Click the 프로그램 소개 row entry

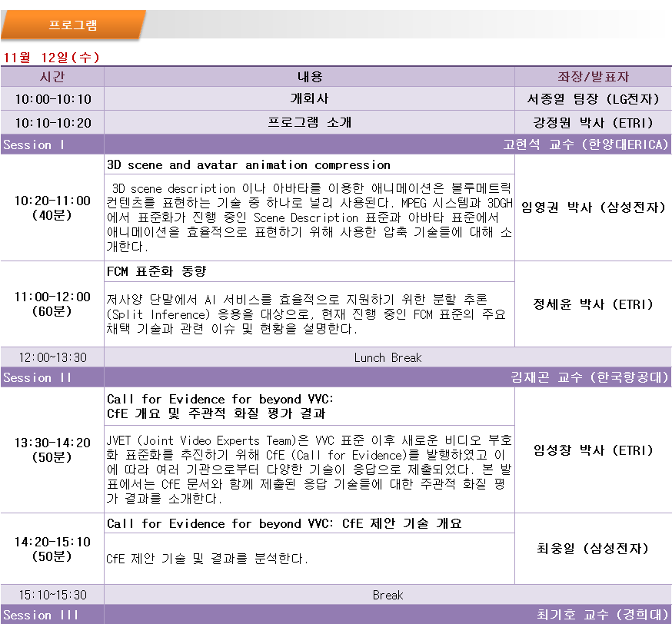[x=309, y=122]
